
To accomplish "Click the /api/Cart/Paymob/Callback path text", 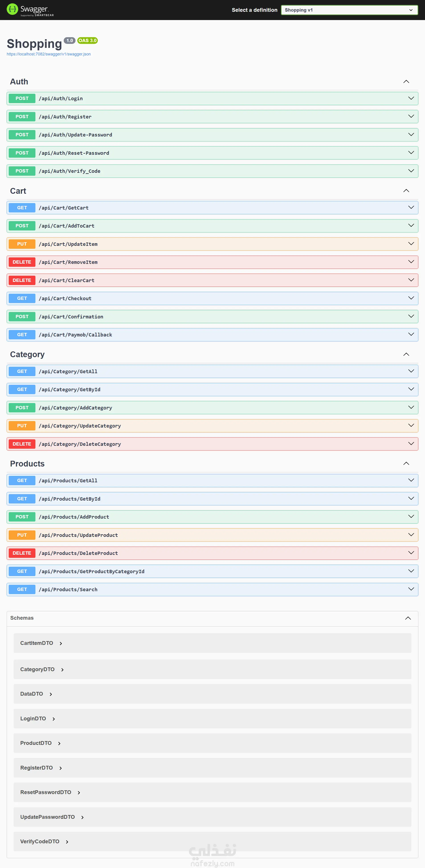I will pos(76,335).
